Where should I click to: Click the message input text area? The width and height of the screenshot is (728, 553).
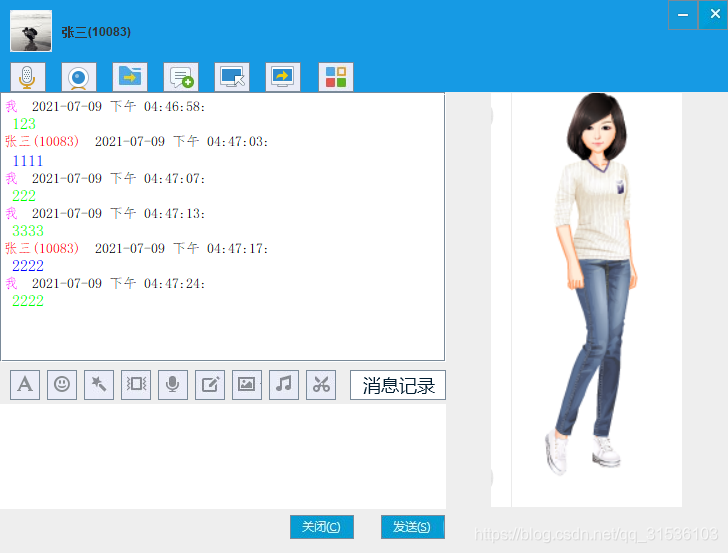(x=223, y=456)
